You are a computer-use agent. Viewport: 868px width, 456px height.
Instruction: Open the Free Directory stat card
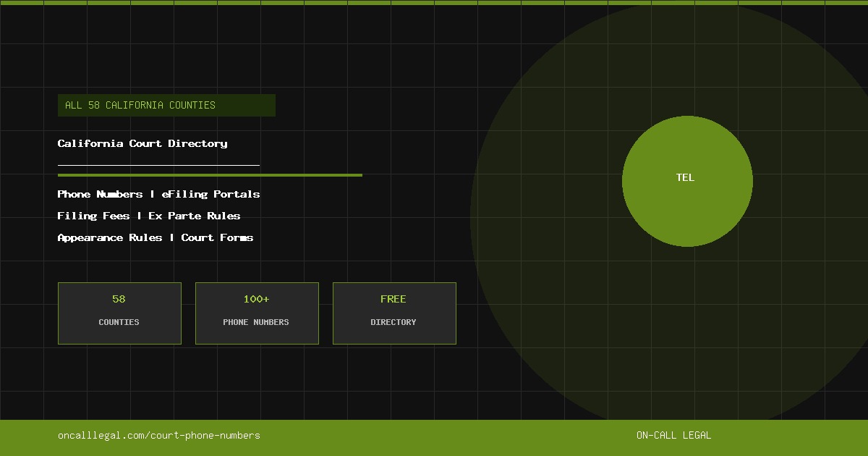click(x=394, y=313)
